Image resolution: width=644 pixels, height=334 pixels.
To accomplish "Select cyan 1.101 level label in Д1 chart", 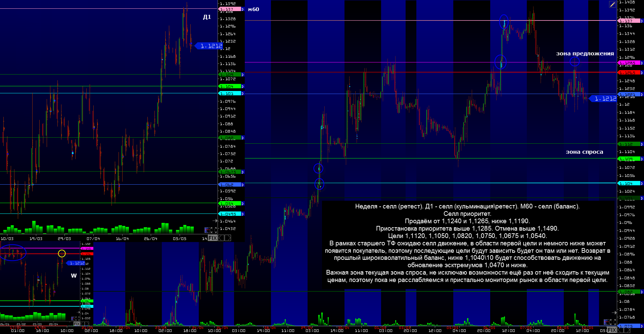I will (x=229, y=94).
